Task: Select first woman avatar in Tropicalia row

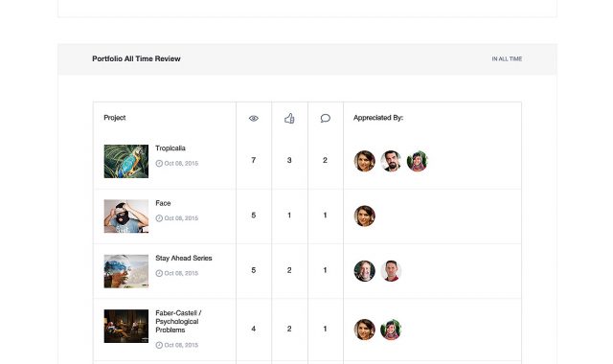Action: coord(364,161)
